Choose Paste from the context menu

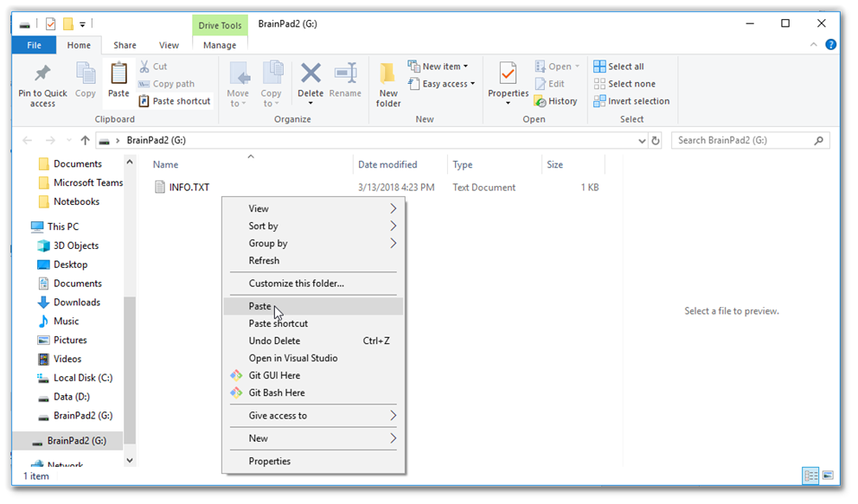point(260,306)
